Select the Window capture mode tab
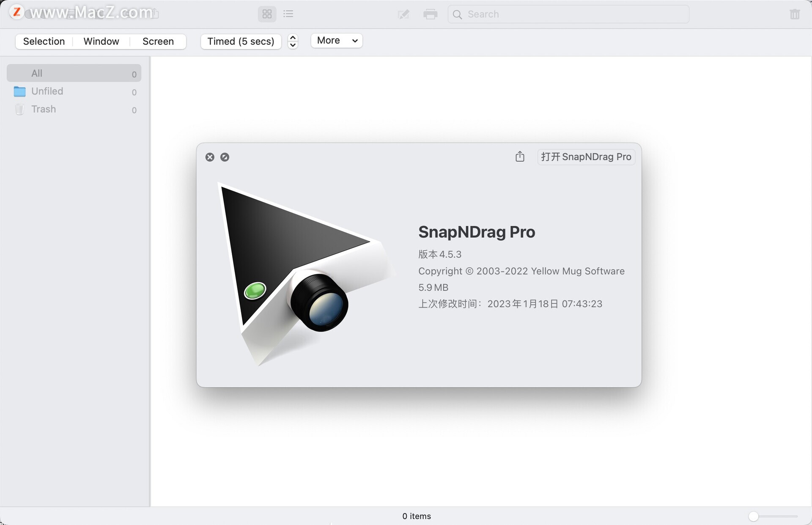Image resolution: width=812 pixels, height=525 pixels. (x=101, y=41)
